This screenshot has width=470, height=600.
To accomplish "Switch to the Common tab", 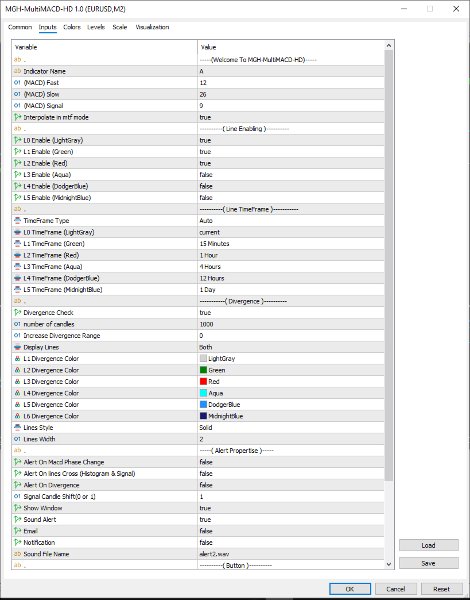I will 20,27.
